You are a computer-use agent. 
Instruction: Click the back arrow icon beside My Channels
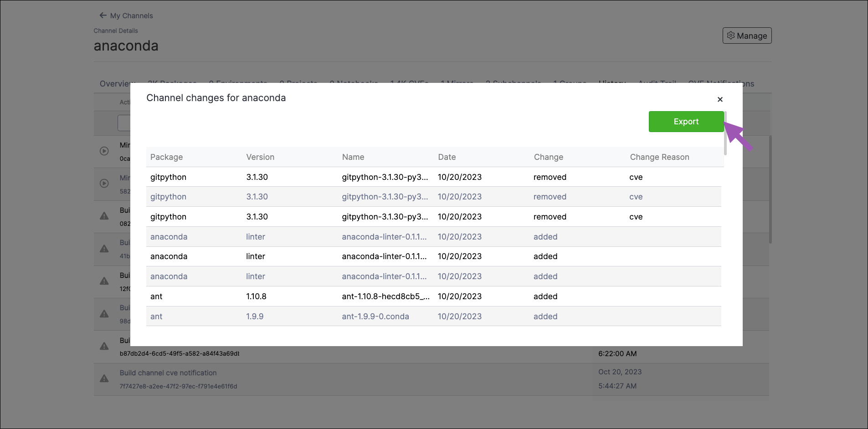(103, 15)
